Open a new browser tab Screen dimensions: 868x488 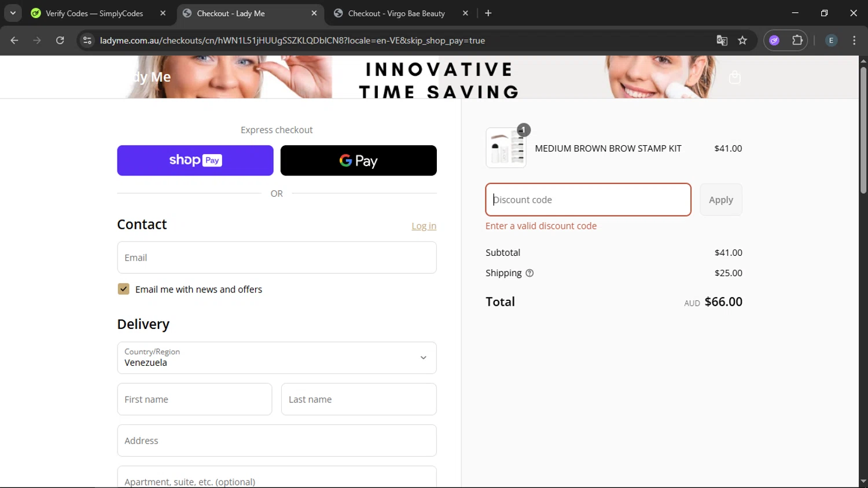pyautogui.click(x=488, y=13)
